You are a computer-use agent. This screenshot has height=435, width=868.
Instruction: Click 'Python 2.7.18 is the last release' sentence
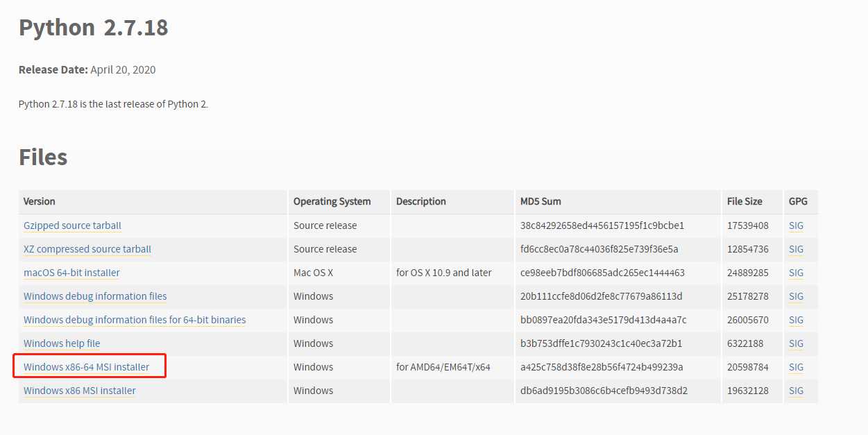pos(114,104)
